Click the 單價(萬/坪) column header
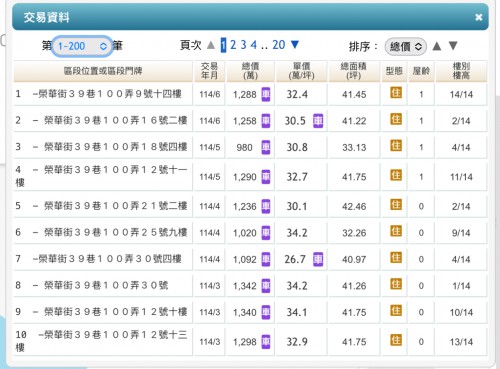The width and height of the screenshot is (500, 369). (x=301, y=71)
